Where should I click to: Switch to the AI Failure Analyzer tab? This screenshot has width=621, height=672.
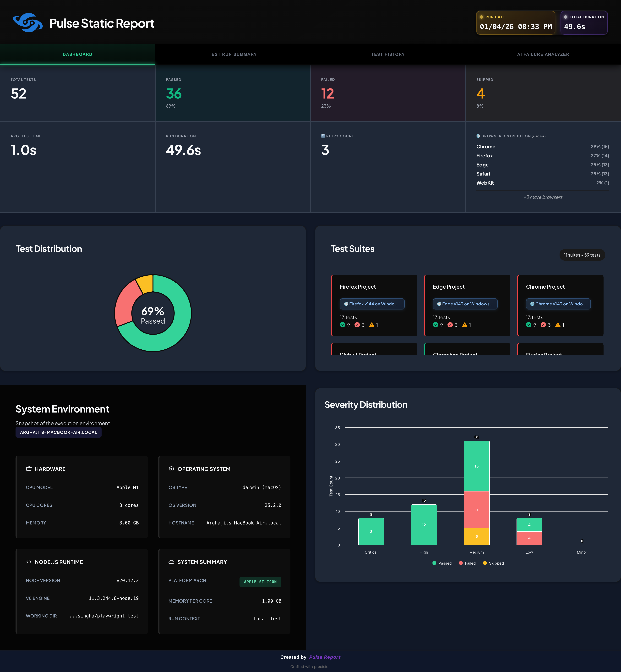543,55
